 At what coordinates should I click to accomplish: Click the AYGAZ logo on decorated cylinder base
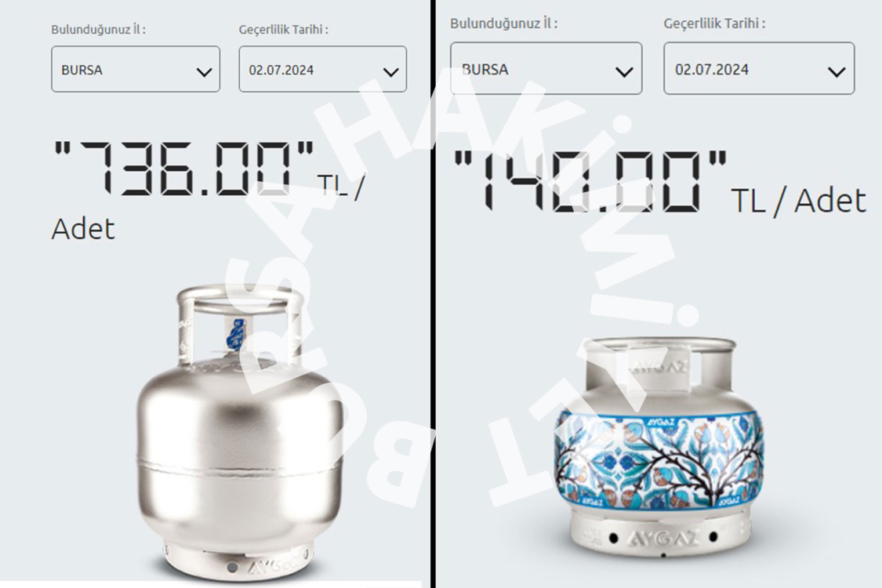[663, 539]
